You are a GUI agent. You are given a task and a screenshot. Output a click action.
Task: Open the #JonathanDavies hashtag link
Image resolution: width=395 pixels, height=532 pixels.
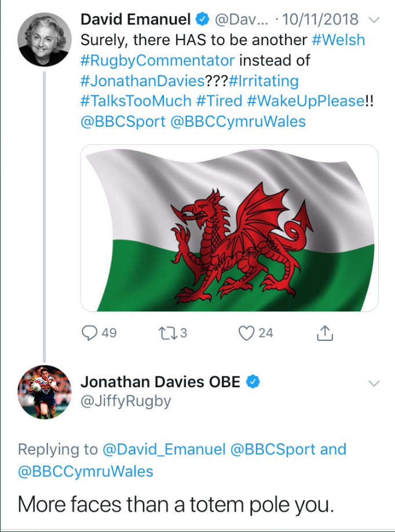tap(153, 81)
